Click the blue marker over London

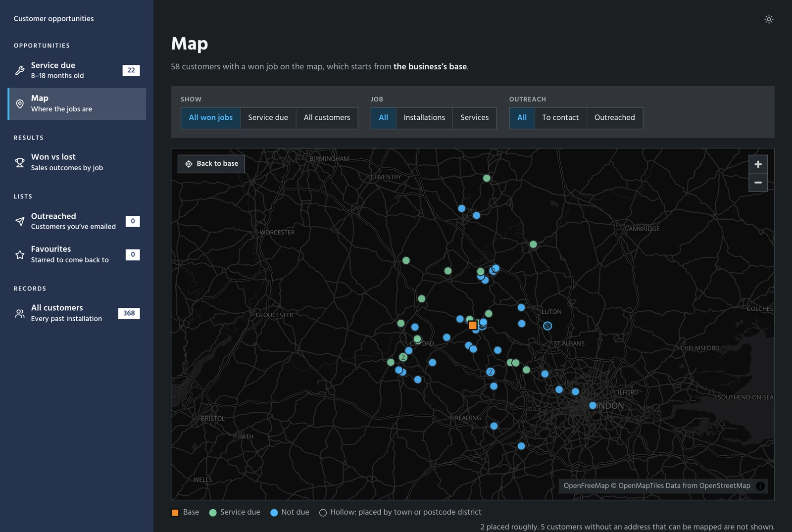[x=593, y=405]
